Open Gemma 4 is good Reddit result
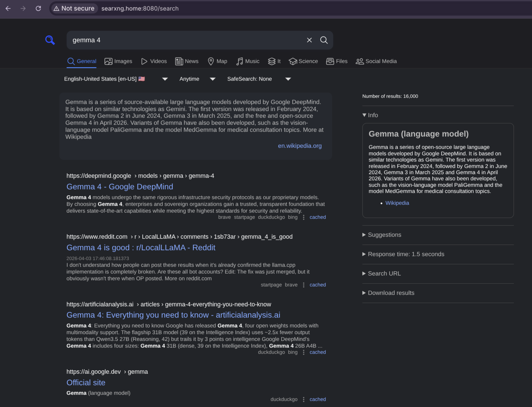The width and height of the screenshot is (532, 407). [141, 248]
